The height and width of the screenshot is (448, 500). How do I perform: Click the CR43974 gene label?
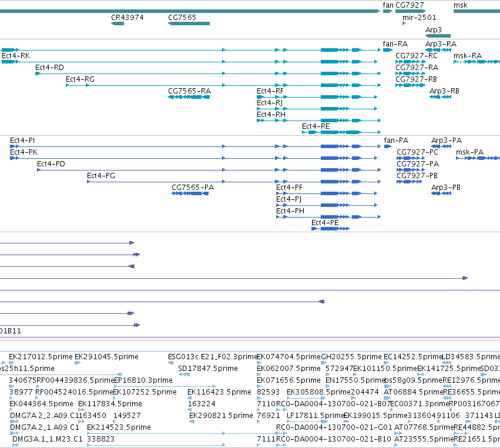point(127,18)
